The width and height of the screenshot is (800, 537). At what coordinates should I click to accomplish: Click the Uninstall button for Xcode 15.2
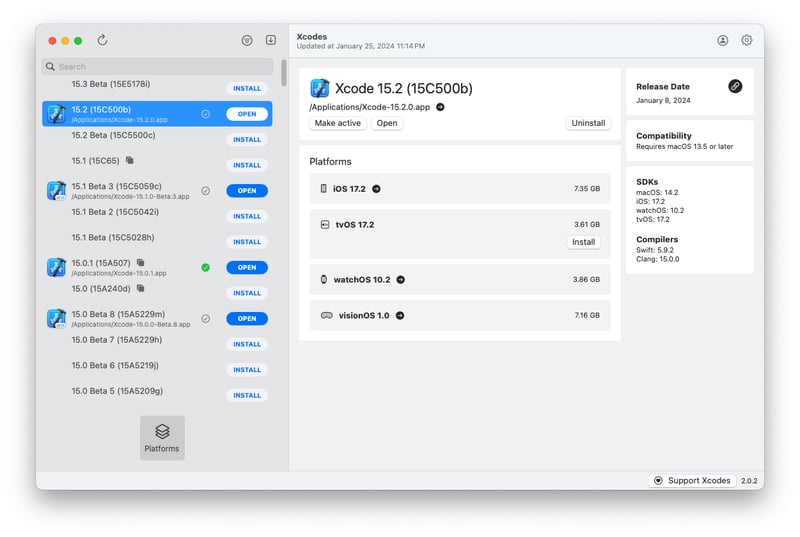(x=588, y=124)
